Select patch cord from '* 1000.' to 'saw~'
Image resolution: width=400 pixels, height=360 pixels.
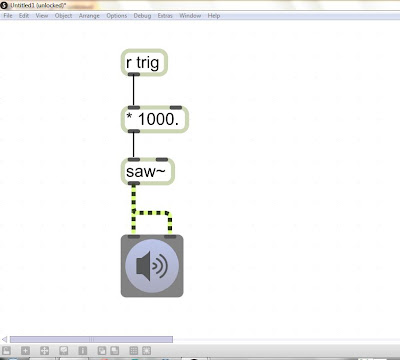134,145
